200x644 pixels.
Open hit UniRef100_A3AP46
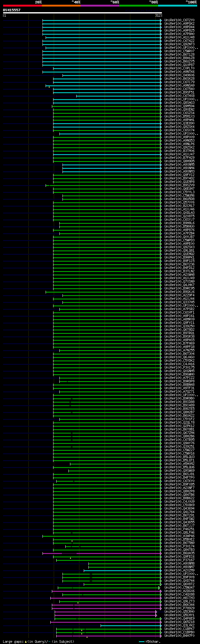(x=179, y=536)
